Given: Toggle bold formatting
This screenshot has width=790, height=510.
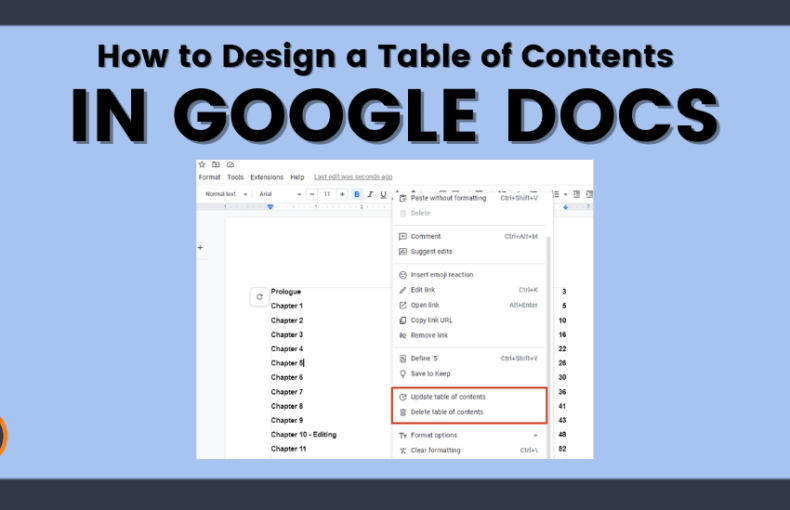Looking at the screenshot, I should [x=356, y=194].
